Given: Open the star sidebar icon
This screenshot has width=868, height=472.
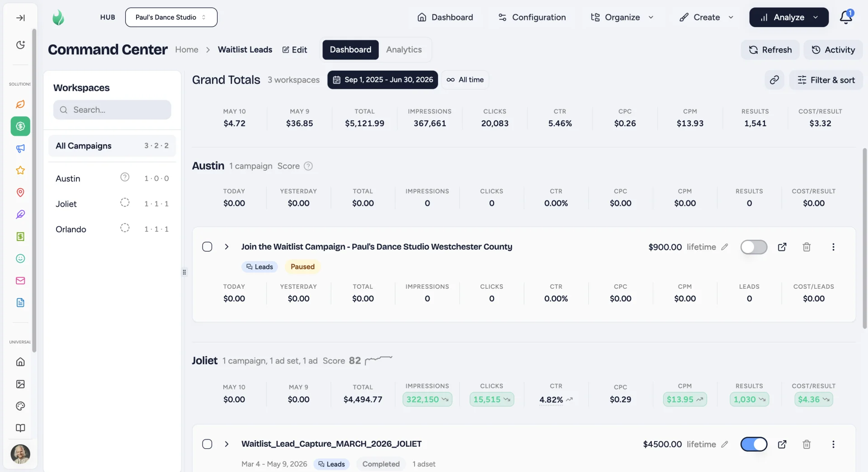Looking at the screenshot, I should pyautogui.click(x=20, y=171).
